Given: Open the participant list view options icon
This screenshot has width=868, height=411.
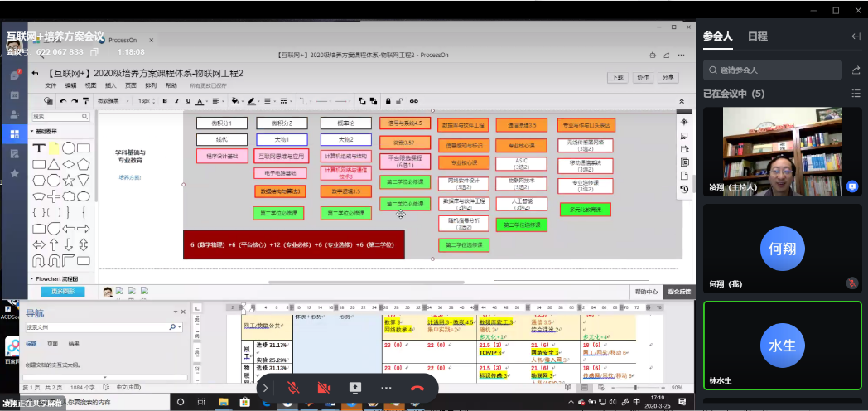Looking at the screenshot, I should click(856, 94).
